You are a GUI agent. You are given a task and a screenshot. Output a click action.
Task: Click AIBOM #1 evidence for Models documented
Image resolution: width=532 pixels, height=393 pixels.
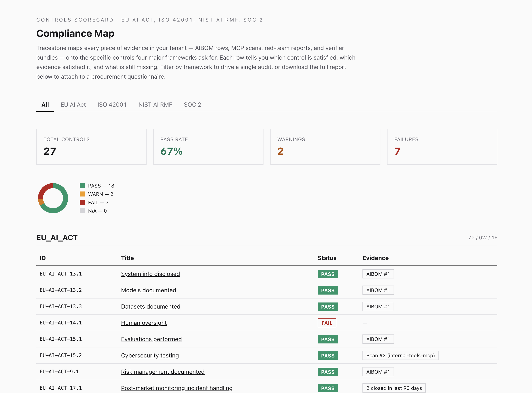[x=378, y=290]
